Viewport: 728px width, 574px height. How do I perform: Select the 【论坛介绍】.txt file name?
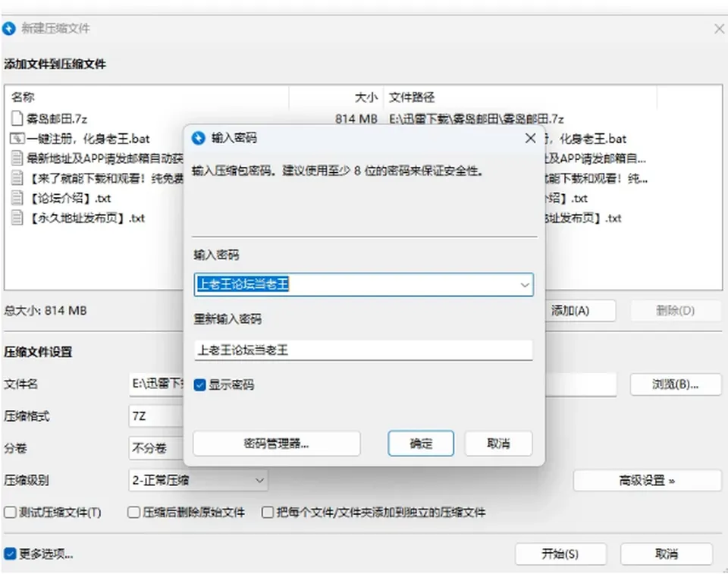point(70,199)
